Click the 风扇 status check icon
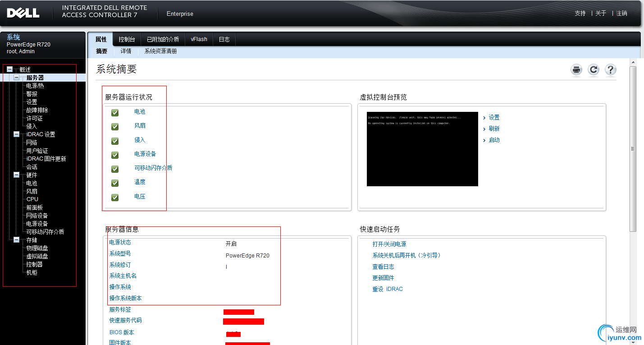644x345 pixels. [x=114, y=126]
